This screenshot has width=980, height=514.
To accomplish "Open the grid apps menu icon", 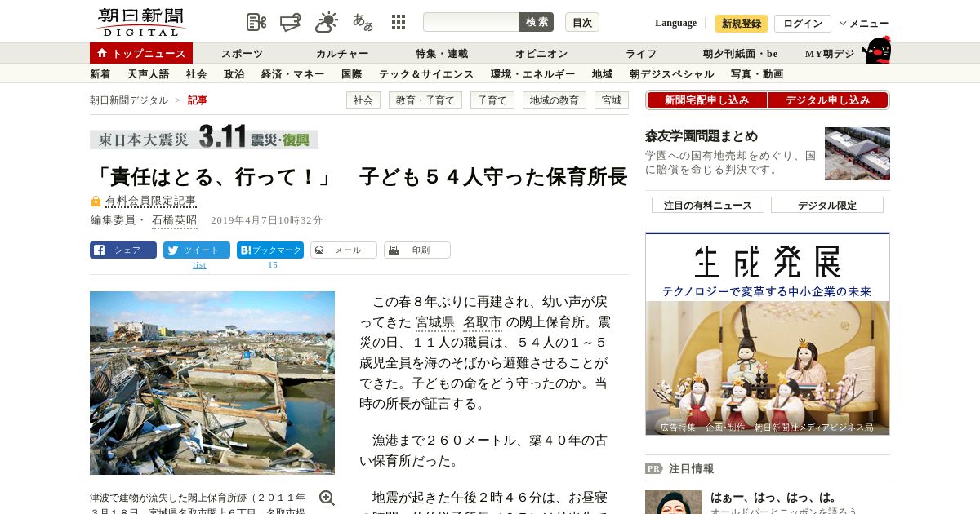I will coord(399,22).
